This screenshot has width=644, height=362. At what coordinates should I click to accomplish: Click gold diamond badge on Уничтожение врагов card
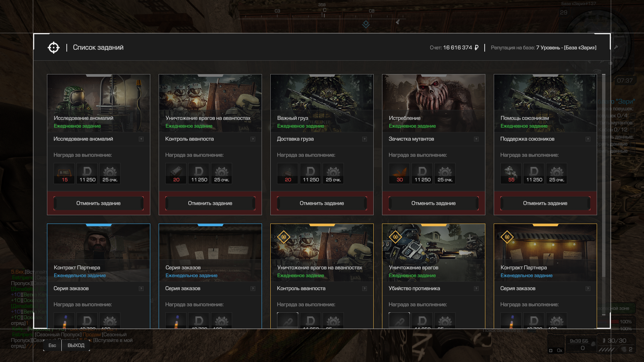(395, 237)
